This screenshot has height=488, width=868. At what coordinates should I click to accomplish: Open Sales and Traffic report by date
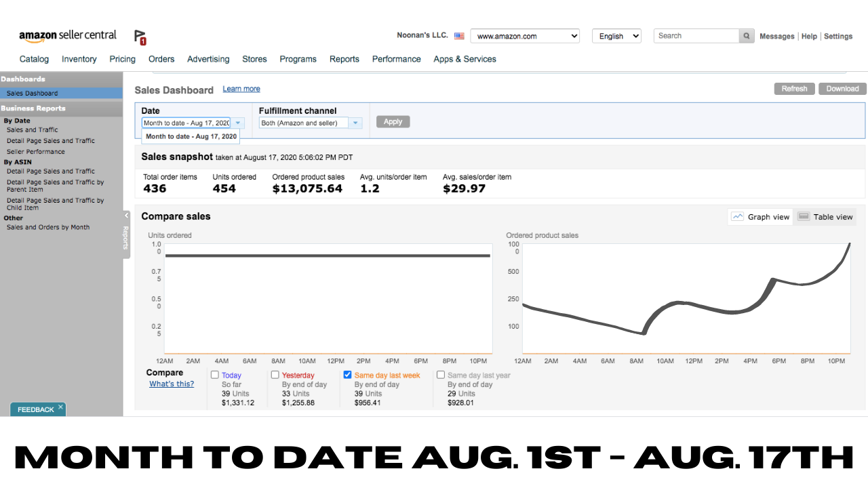tap(33, 130)
